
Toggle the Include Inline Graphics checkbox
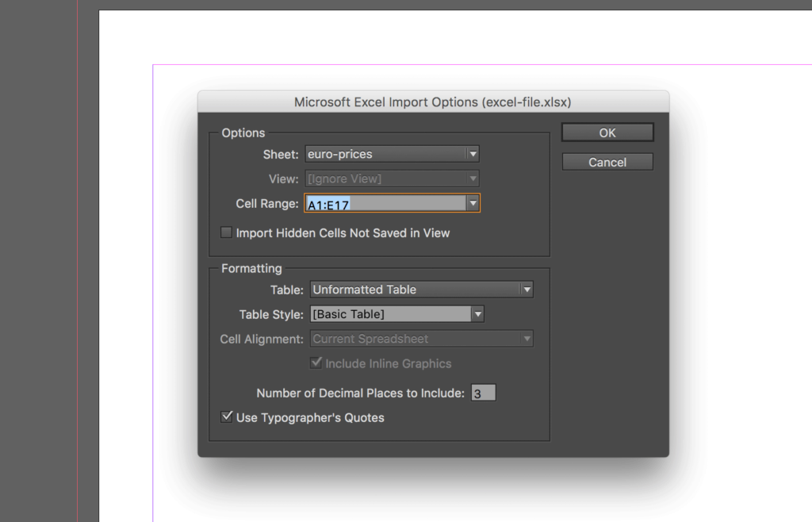click(316, 363)
